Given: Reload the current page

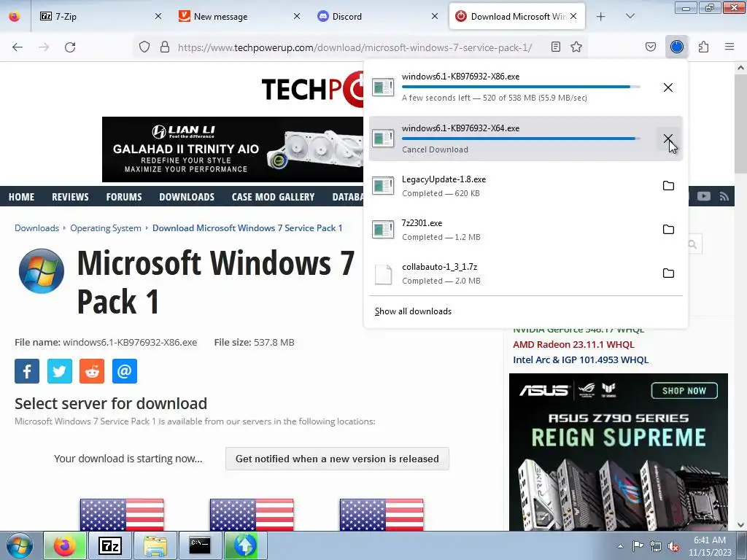Looking at the screenshot, I should (70, 47).
